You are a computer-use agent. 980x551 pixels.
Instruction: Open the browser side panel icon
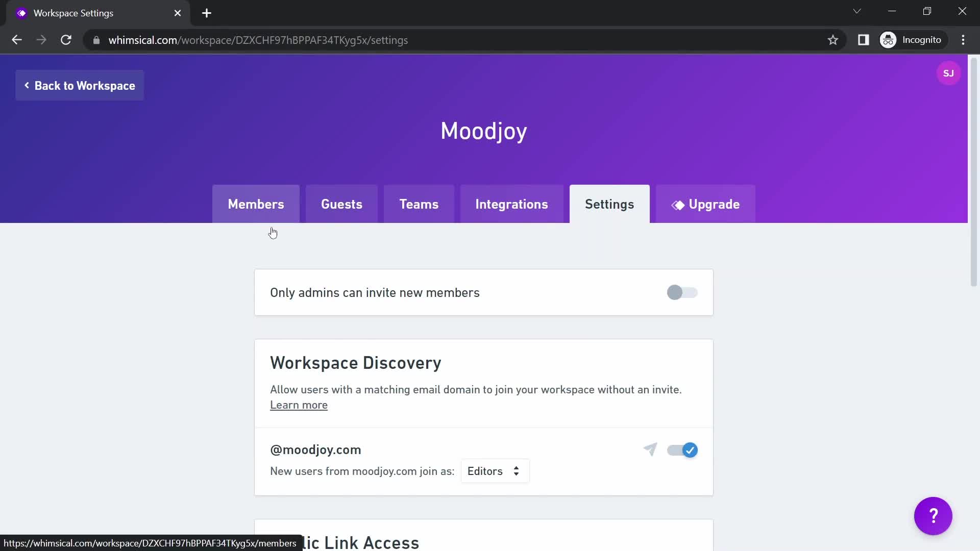click(863, 40)
